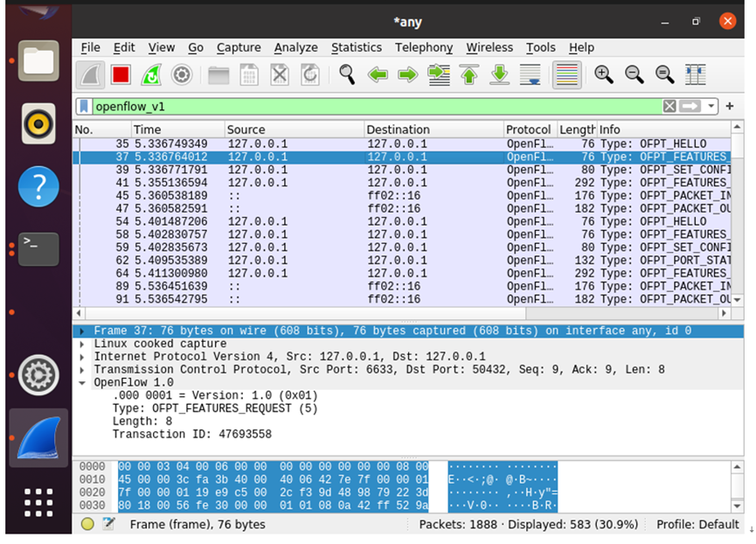Image resolution: width=756 pixels, height=544 pixels.
Task: Sort by the No. column header
Action: pos(102,129)
